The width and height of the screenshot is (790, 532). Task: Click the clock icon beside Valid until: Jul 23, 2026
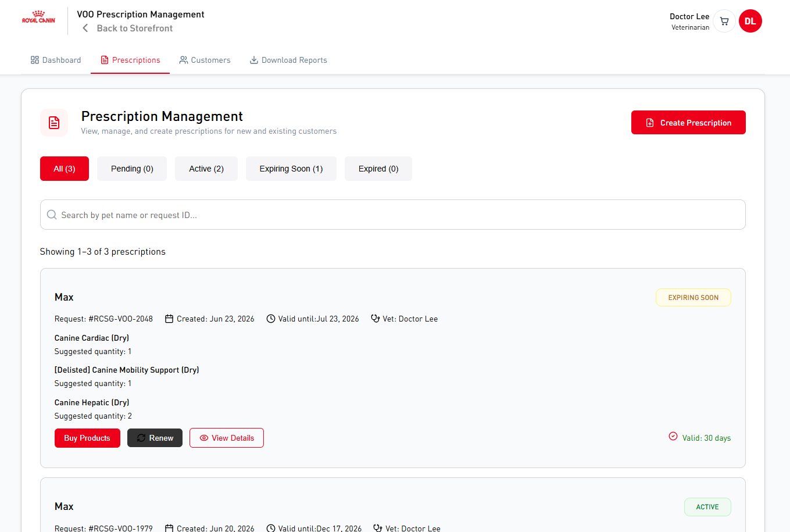[271, 319]
